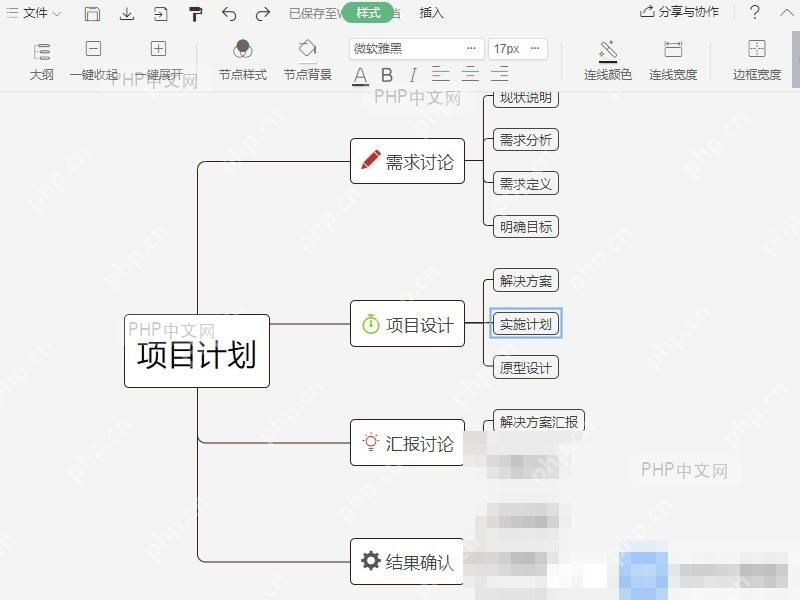Screen dimensions: 800x600
Task: Select the 需求分析 child node
Action: 526,140
